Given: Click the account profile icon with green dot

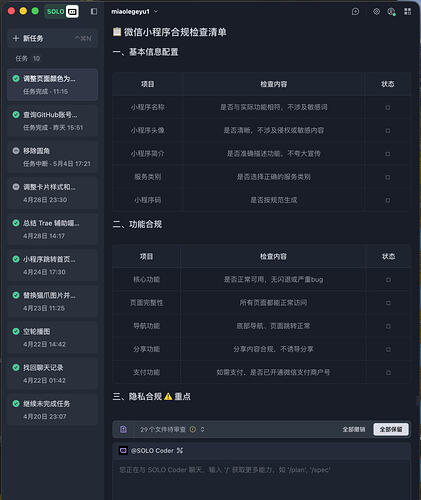Looking at the screenshot, I should [391, 12].
